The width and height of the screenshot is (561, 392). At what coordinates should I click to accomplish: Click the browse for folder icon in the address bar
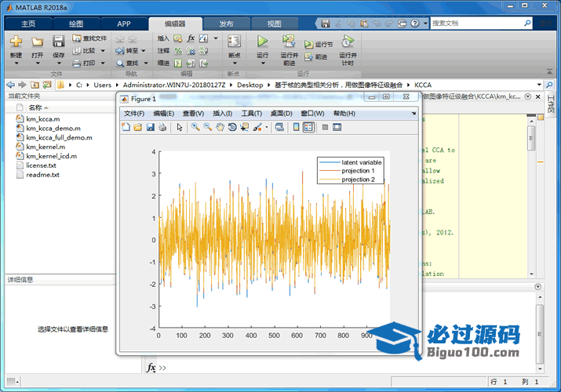point(47,85)
